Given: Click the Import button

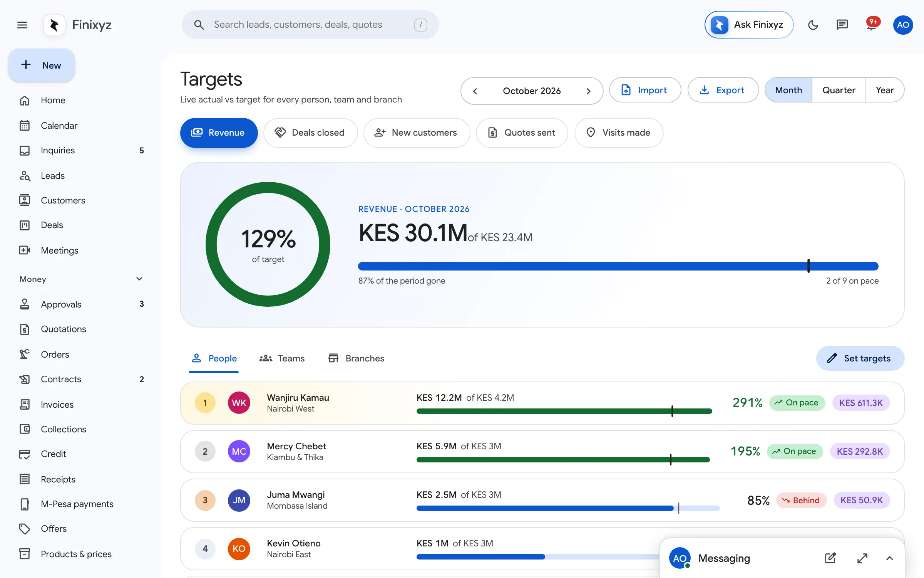Looking at the screenshot, I should (x=645, y=90).
